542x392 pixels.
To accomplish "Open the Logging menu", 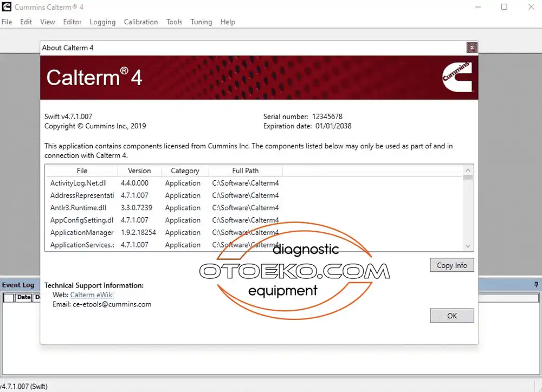I will 102,22.
